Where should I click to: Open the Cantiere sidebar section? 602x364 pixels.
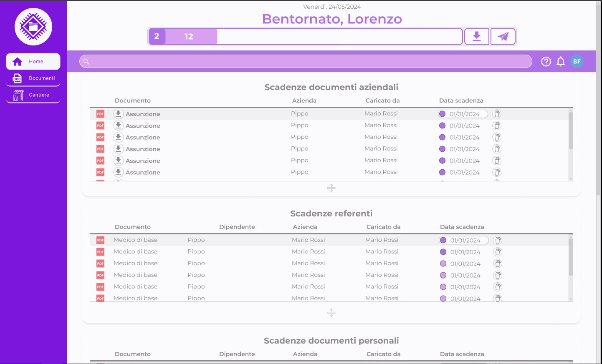[x=33, y=95]
